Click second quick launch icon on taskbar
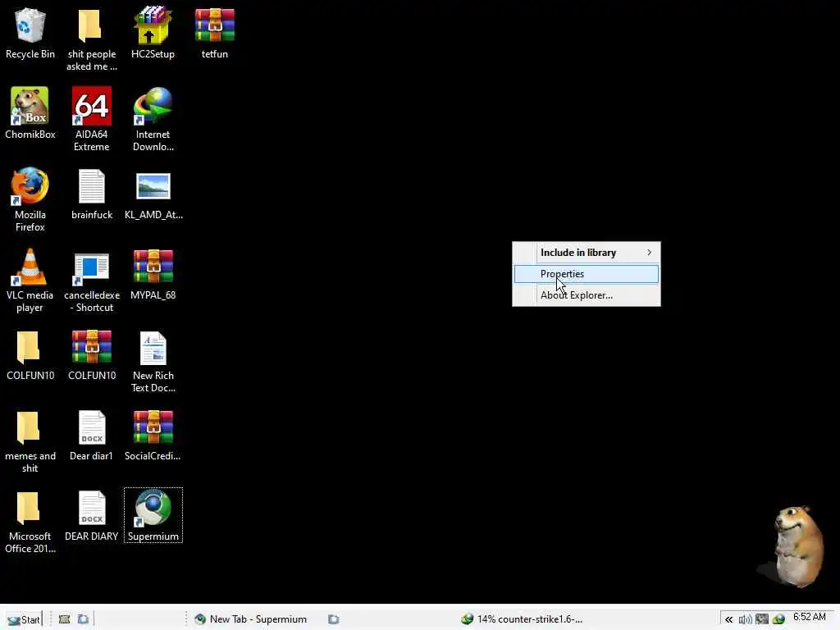Viewport: 840px width, 630px height. [x=83, y=619]
